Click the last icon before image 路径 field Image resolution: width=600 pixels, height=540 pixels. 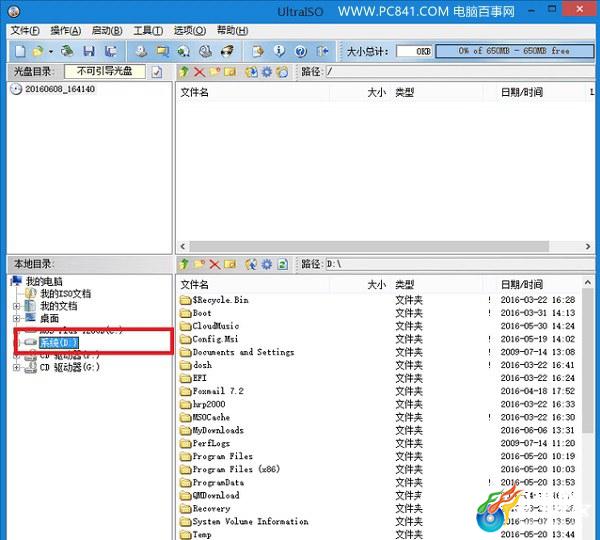(282, 72)
